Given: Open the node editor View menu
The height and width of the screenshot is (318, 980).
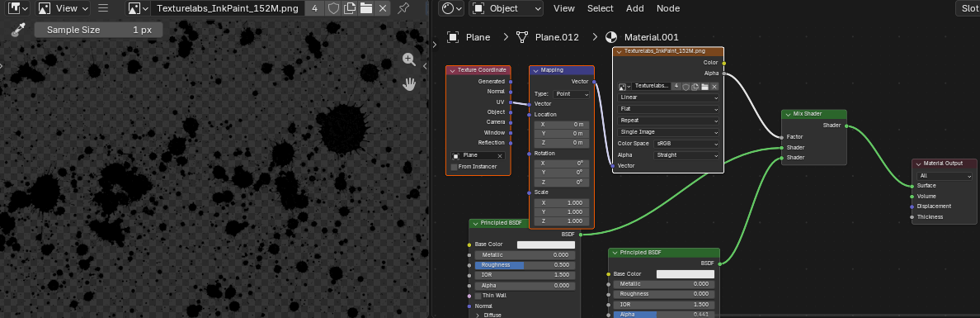Looking at the screenshot, I should pos(563,8).
